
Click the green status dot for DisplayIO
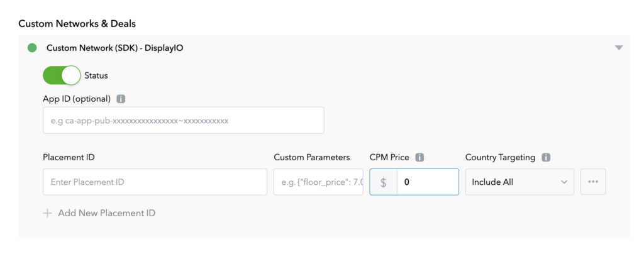pos(32,48)
